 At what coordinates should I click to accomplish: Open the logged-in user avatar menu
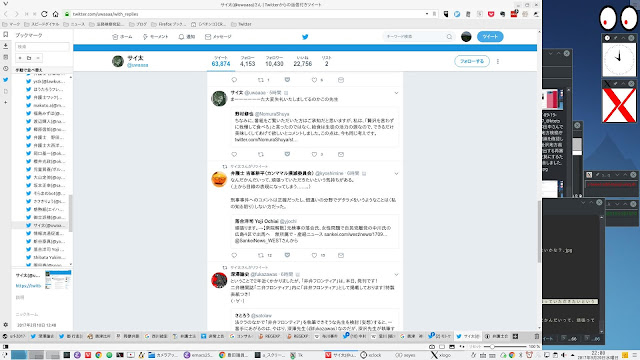[466, 37]
